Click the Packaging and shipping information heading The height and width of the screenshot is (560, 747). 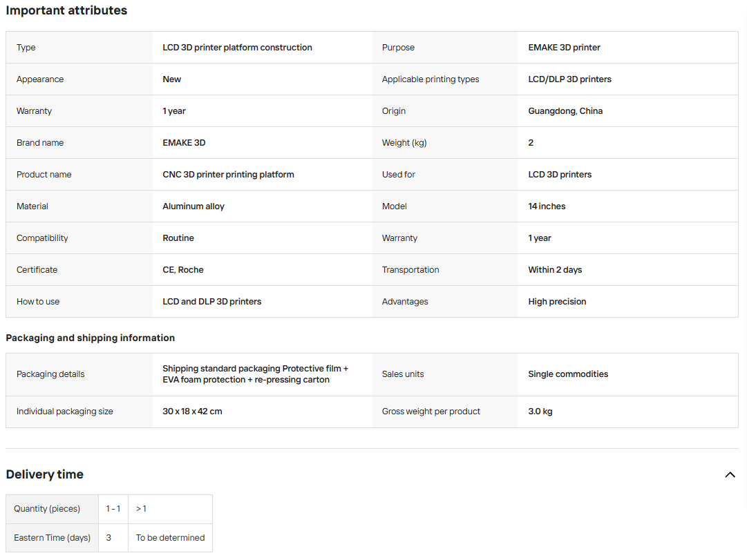pyautogui.click(x=90, y=338)
